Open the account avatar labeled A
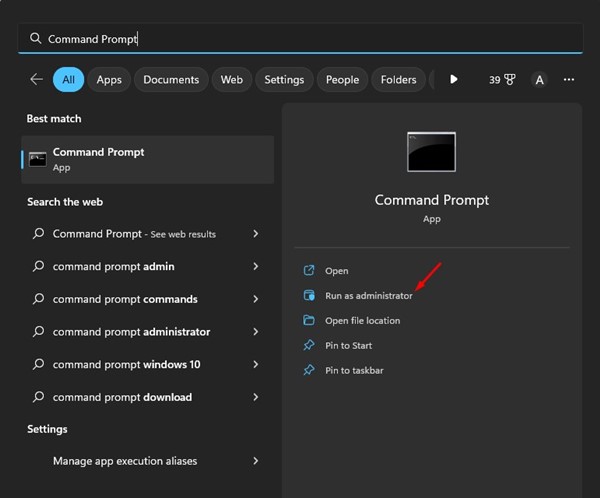This screenshot has width=600, height=498. (x=539, y=80)
